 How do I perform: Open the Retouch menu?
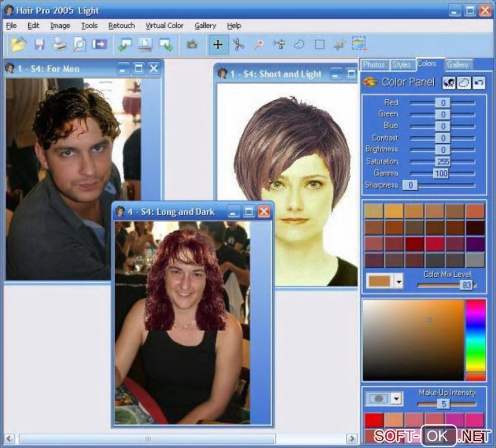pos(122,26)
